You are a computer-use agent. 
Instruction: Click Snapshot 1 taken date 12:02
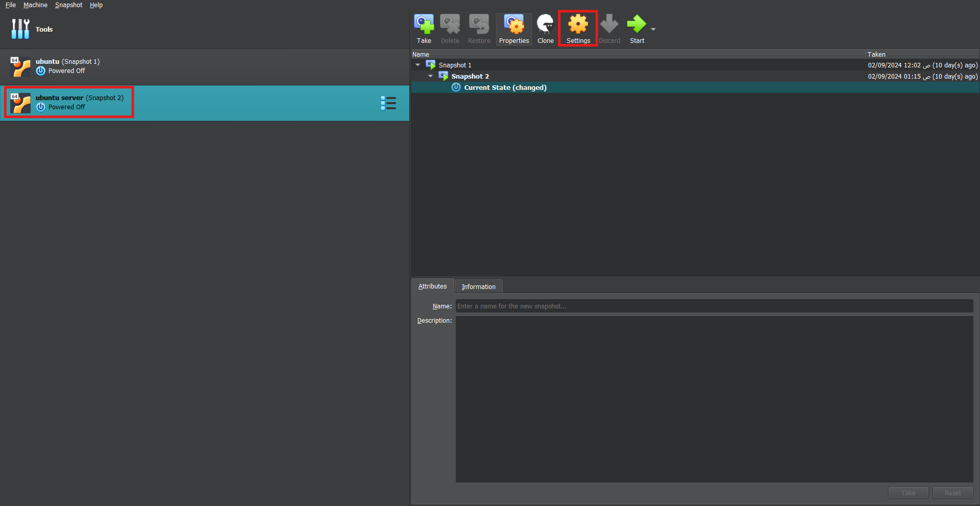[923, 65]
